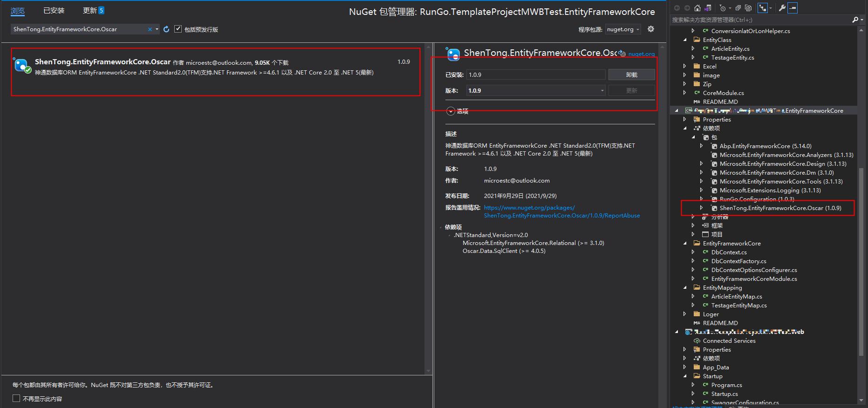Expand Microsoft.EntityFrameworkCore.Design package node
The height and width of the screenshot is (408, 868).
coord(702,163)
